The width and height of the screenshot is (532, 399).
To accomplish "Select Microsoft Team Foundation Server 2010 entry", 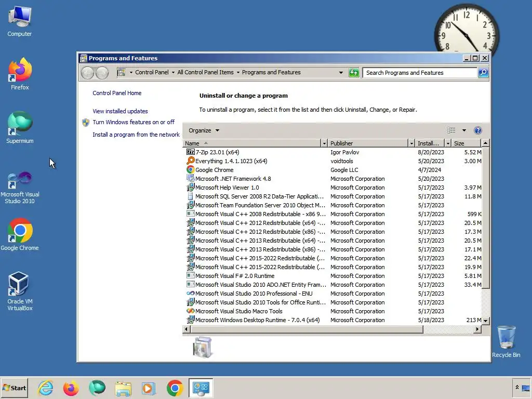I will pos(334,205).
